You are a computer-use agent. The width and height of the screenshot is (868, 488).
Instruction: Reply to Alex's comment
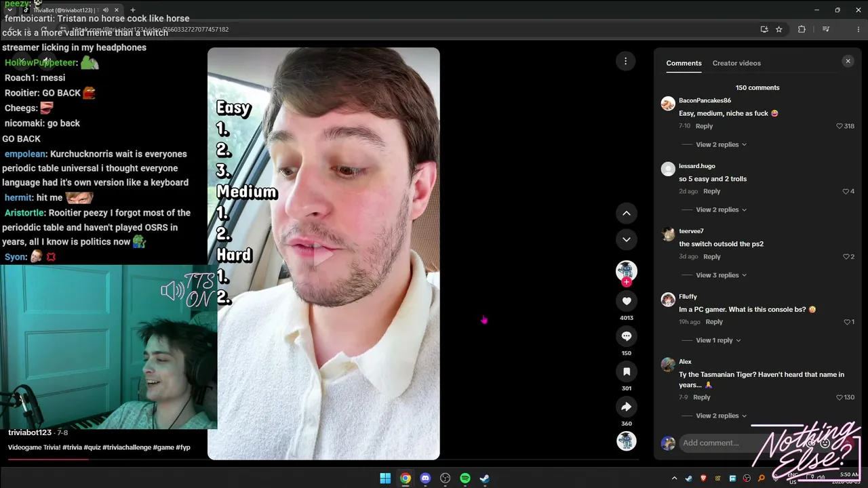click(701, 397)
